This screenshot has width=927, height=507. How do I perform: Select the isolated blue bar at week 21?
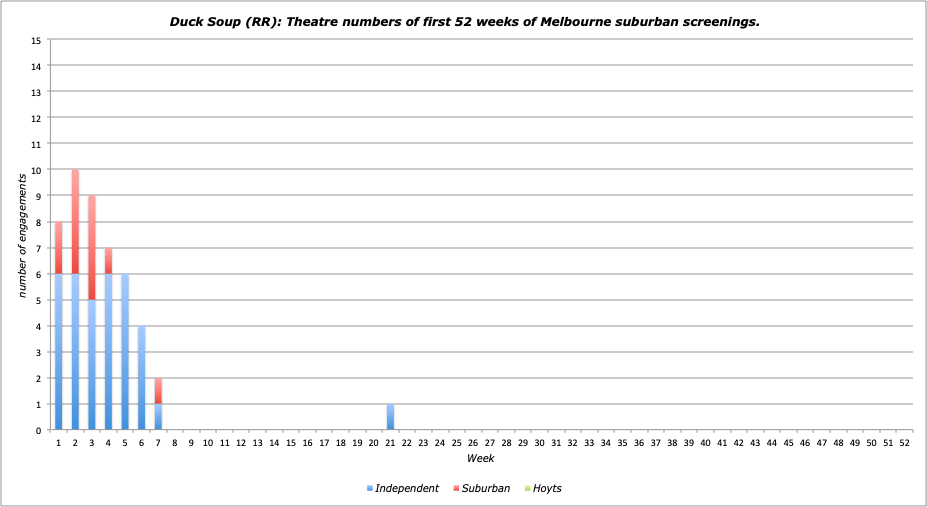[x=390, y=417]
